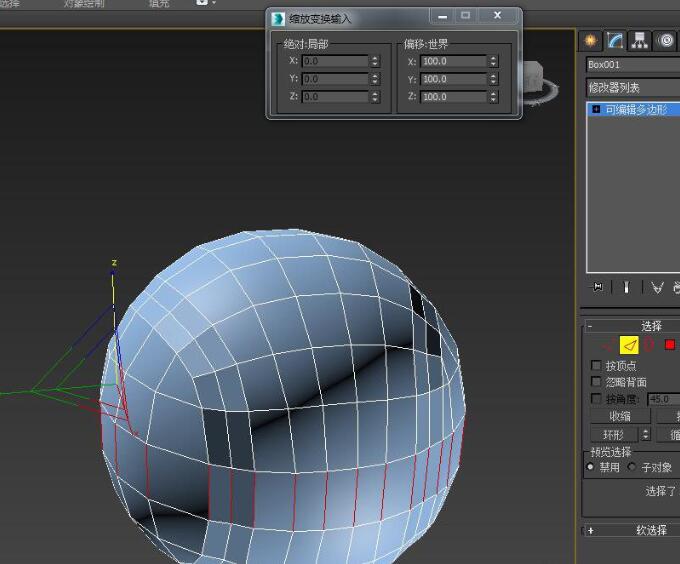Viewport: 680px width, 564px height.
Task: Switch to the Modify panel tab
Action: click(616, 40)
